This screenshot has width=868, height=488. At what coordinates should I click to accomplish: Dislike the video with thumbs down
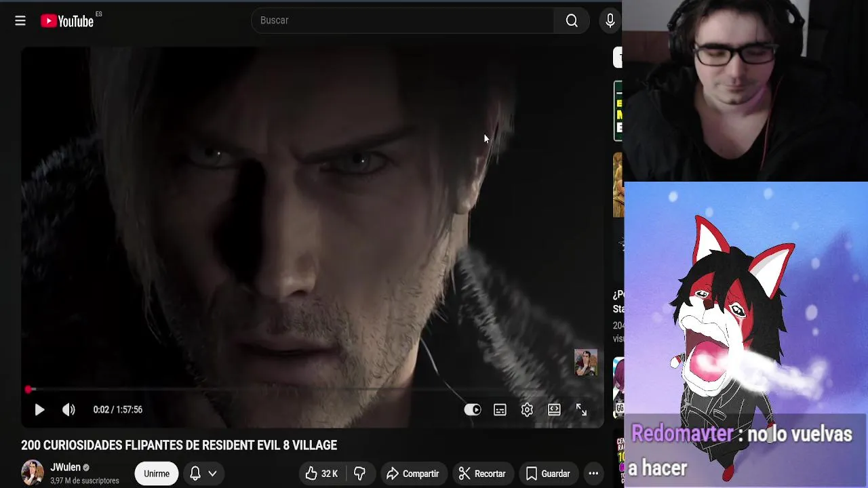tap(360, 474)
